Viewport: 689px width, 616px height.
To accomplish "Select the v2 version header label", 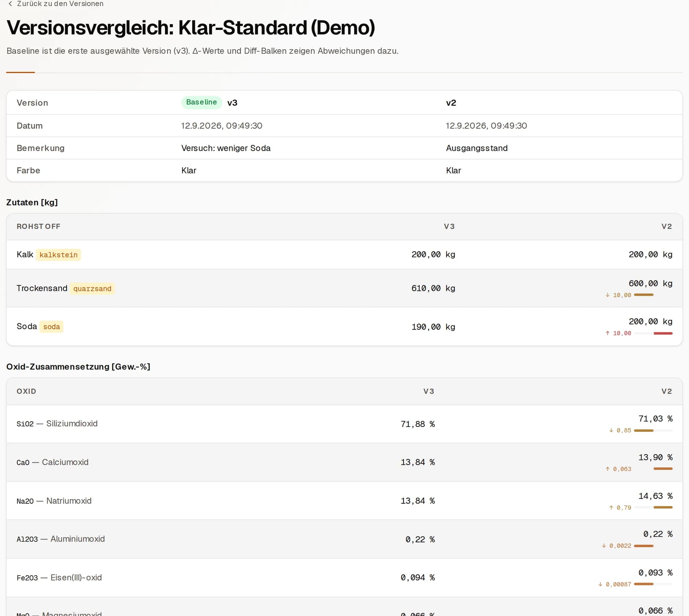I will [x=451, y=103].
